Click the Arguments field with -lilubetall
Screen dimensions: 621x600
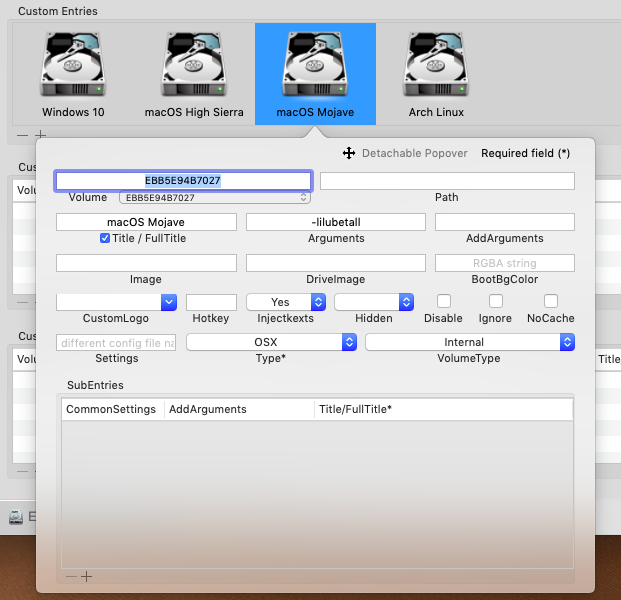pyautogui.click(x=336, y=222)
